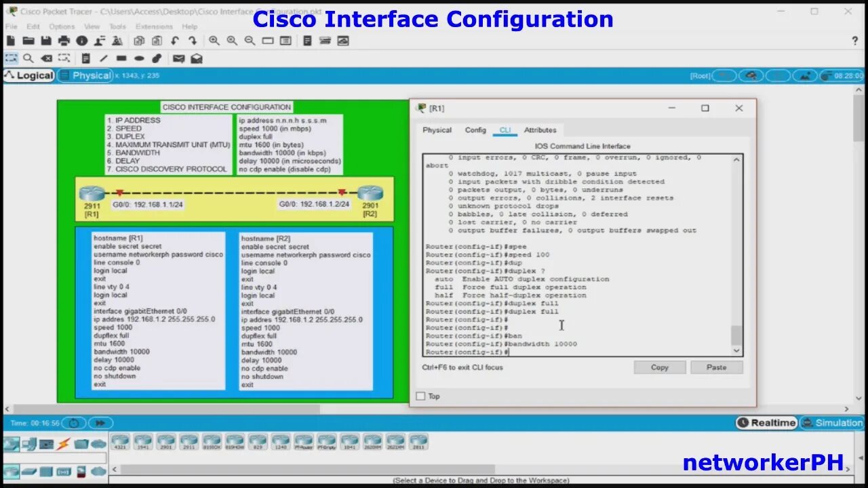
Task: Click the 4321 router device in palette
Action: tap(120, 443)
